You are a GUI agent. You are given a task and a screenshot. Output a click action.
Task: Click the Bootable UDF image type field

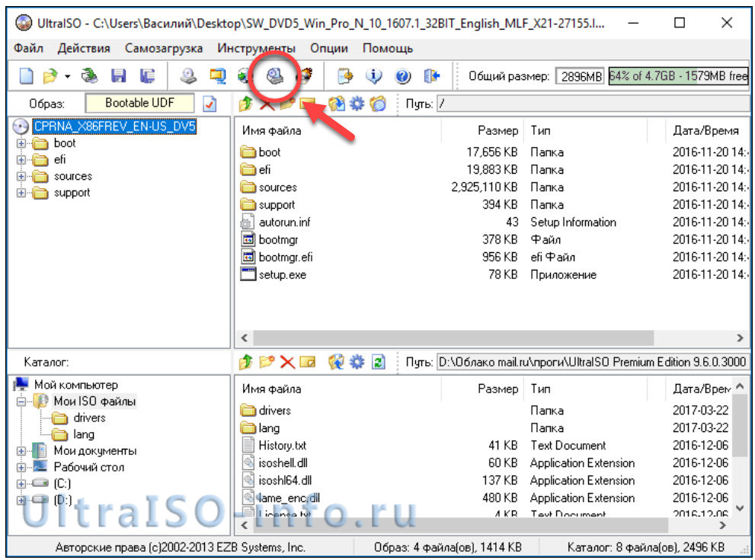pyautogui.click(x=139, y=103)
